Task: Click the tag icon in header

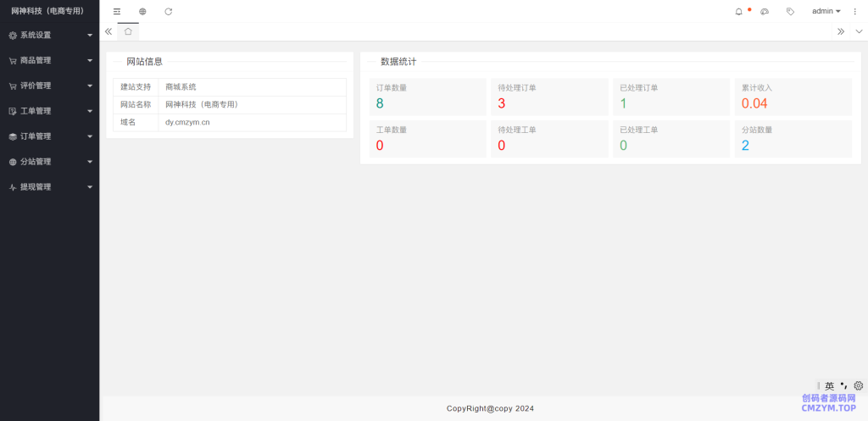Action: pos(790,11)
